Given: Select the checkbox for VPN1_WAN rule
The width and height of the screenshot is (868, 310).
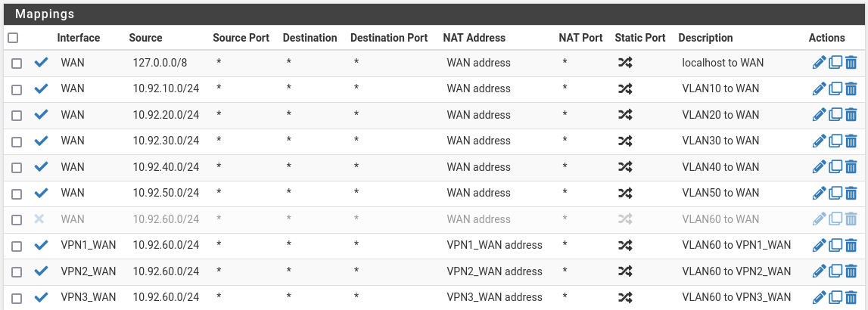Looking at the screenshot, I should click(x=17, y=246).
